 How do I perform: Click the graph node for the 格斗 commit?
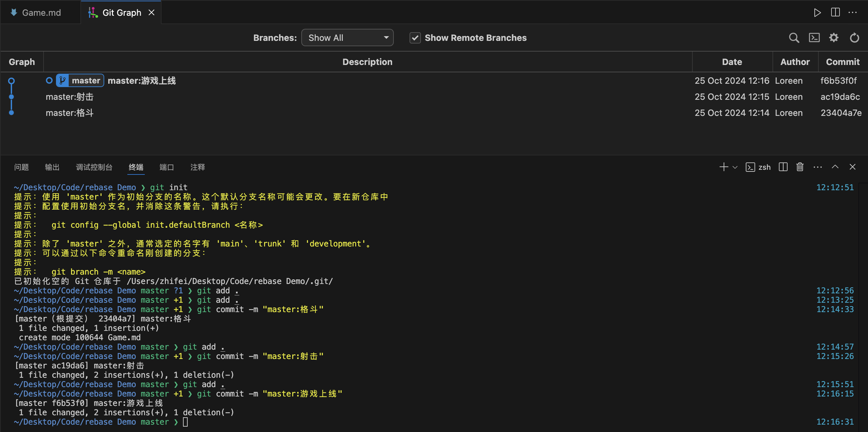click(11, 113)
